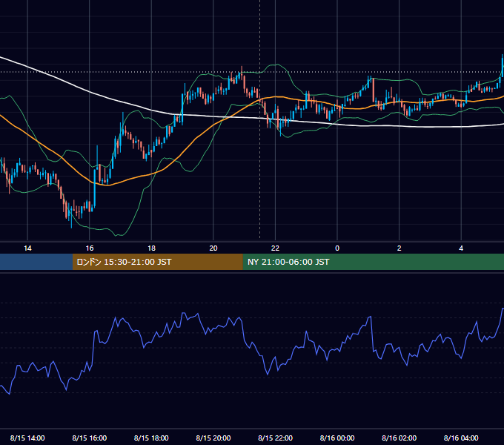Click the blue session band before London
504x445 pixels.
tap(36, 262)
